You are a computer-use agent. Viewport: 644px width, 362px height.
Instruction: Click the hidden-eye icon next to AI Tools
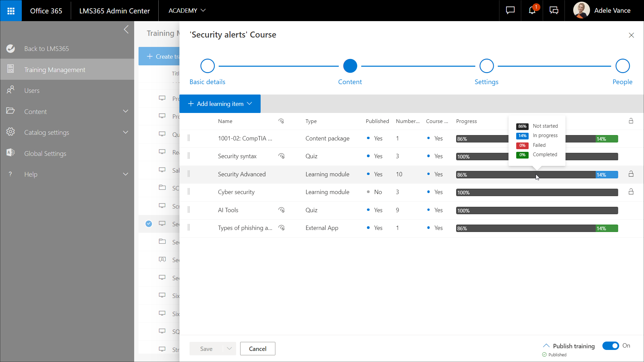tap(281, 210)
